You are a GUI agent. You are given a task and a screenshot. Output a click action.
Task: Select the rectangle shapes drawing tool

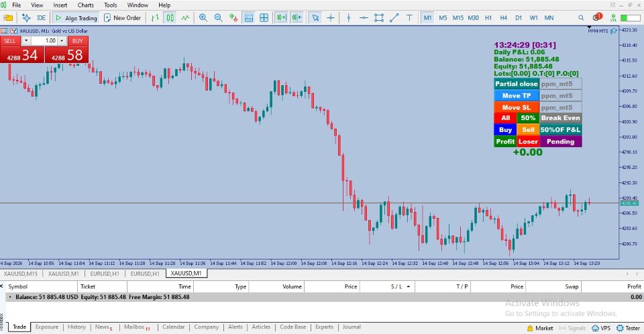[x=379, y=17]
